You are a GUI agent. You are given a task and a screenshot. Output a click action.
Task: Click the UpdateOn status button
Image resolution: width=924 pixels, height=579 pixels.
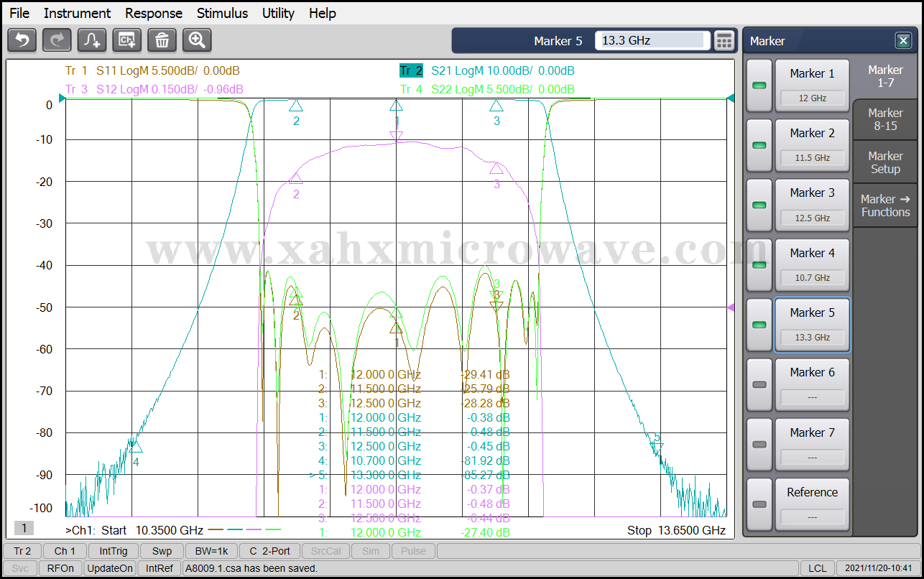tap(110, 568)
